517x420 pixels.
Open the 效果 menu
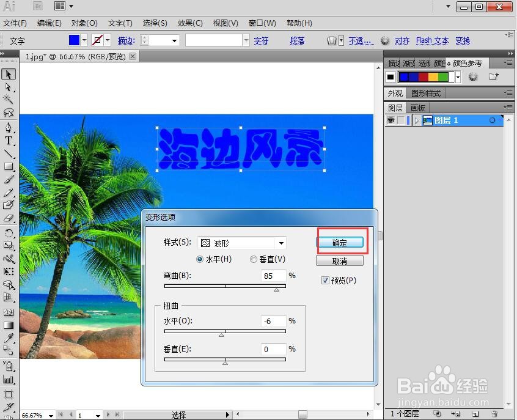pos(190,23)
